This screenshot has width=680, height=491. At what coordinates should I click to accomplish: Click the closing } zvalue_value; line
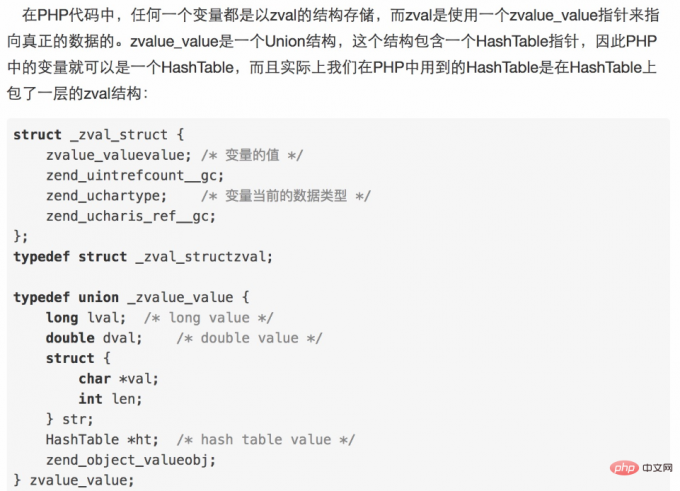point(74,480)
